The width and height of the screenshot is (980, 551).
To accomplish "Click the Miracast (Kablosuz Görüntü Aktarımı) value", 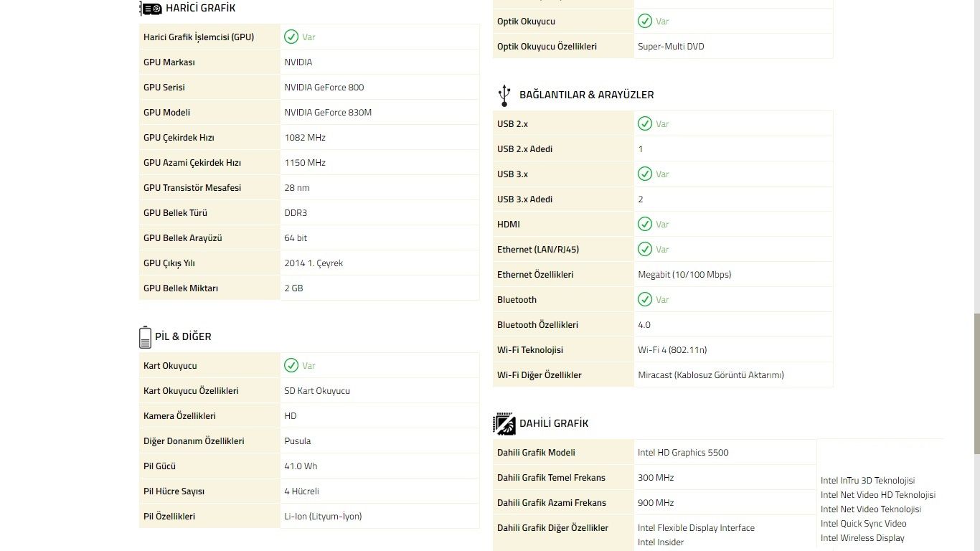I will coord(710,375).
